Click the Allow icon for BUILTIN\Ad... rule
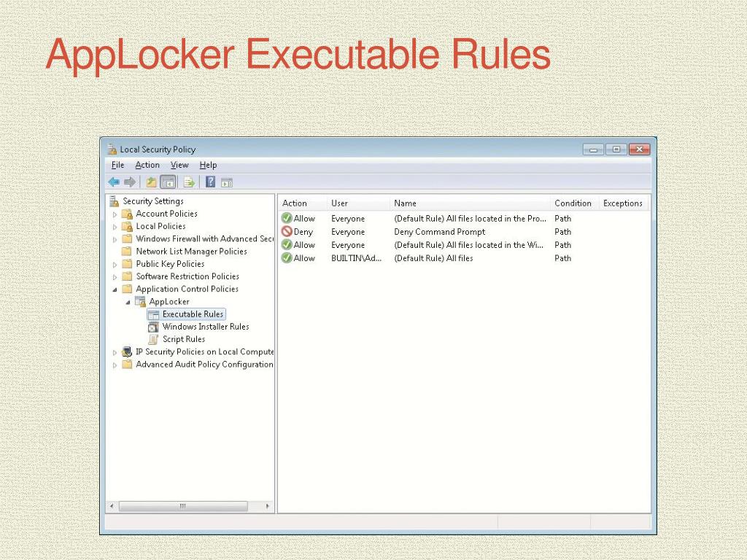 click(287, 257)
